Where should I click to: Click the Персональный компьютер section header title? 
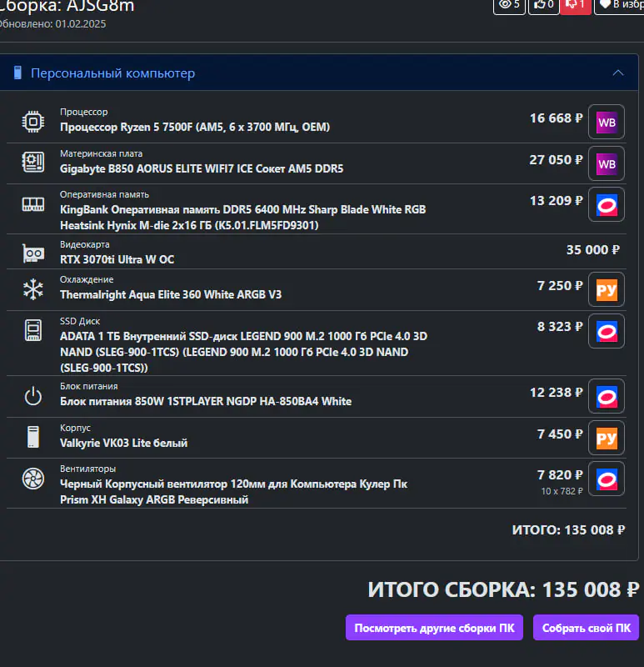pos(112,73)
